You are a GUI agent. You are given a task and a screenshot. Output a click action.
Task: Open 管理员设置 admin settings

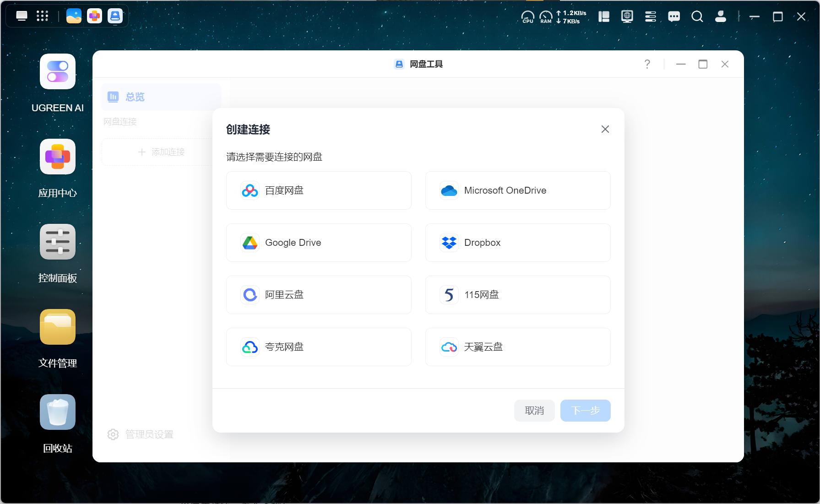point(141,434)
